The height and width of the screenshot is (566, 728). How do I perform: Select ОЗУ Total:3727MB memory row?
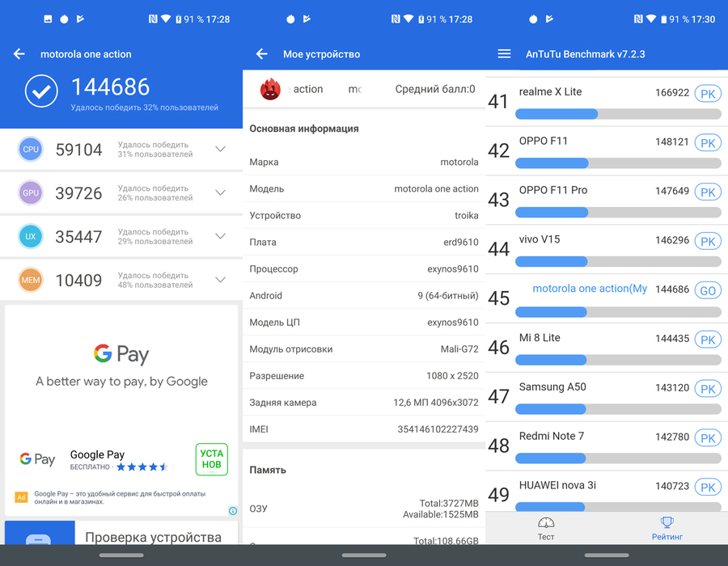[x=363, y=509]
